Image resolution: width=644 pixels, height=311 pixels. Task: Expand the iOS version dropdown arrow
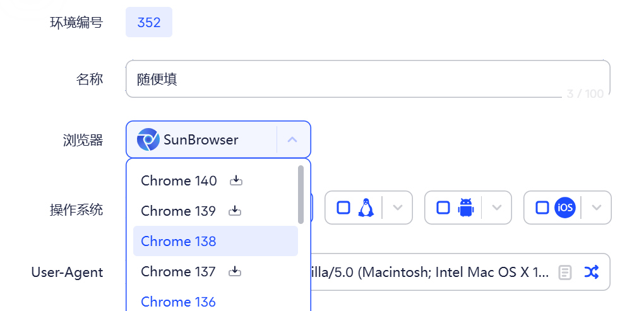pyautogui.click(x=597, y=208)
